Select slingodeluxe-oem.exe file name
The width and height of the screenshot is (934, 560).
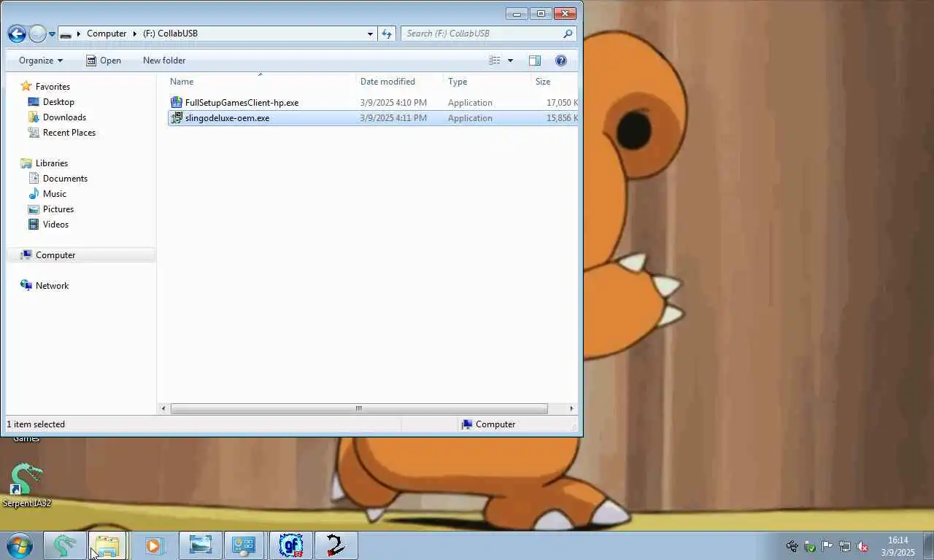[x=227, y=118]
